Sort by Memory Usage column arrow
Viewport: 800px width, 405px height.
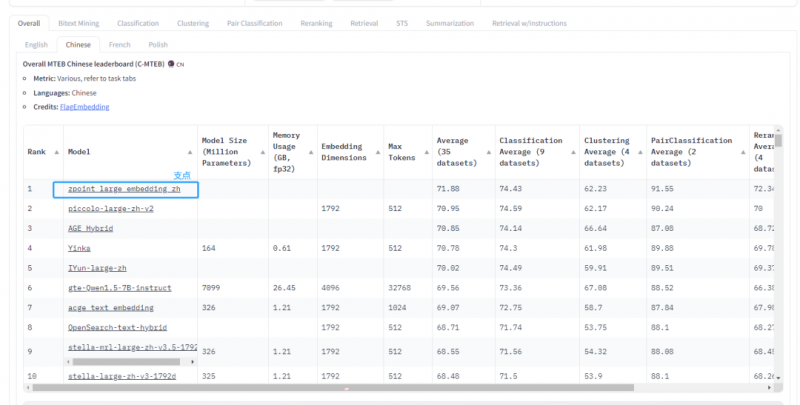click(x=309, y=152)
